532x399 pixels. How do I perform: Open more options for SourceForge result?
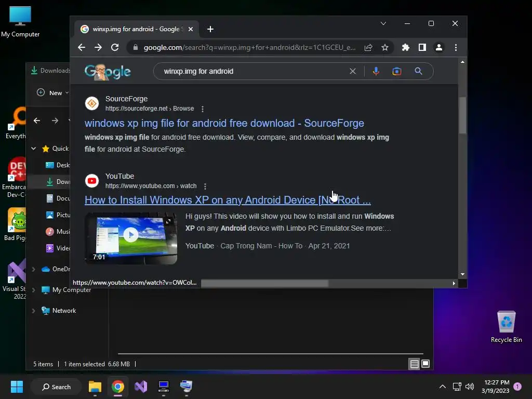pos(203,109)
